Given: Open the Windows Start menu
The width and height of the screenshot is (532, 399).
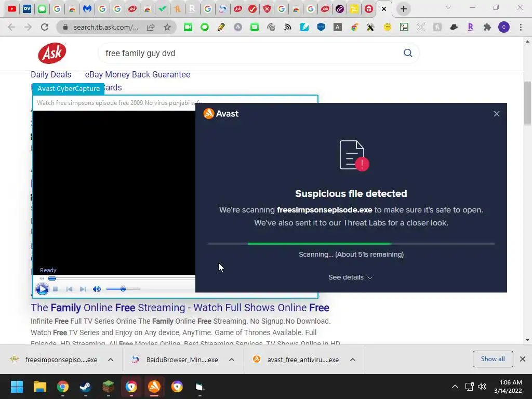Looking at the screenshot, I should click(x=17, y=387).
